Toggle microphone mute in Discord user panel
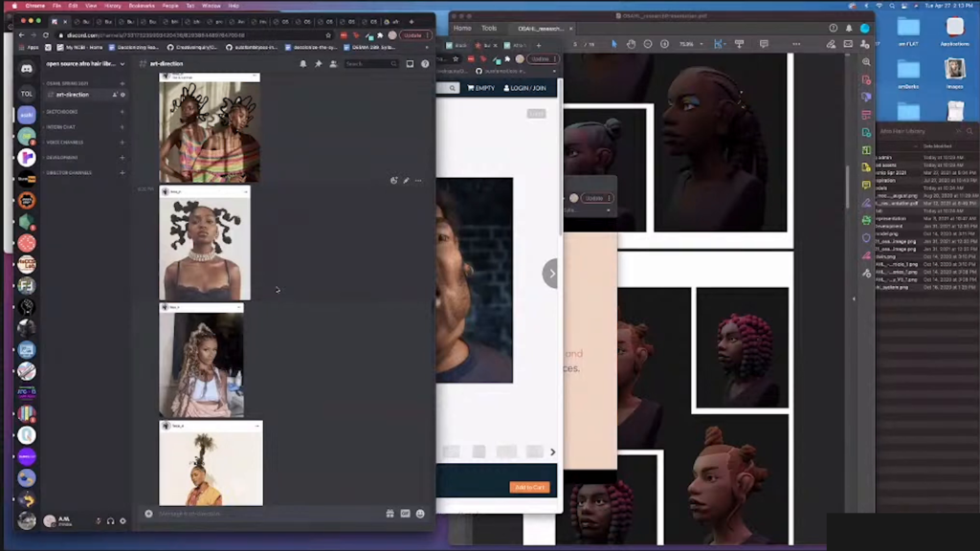This screenshot has height=551, width=980. pyautogui.click(x=99, y=520)
